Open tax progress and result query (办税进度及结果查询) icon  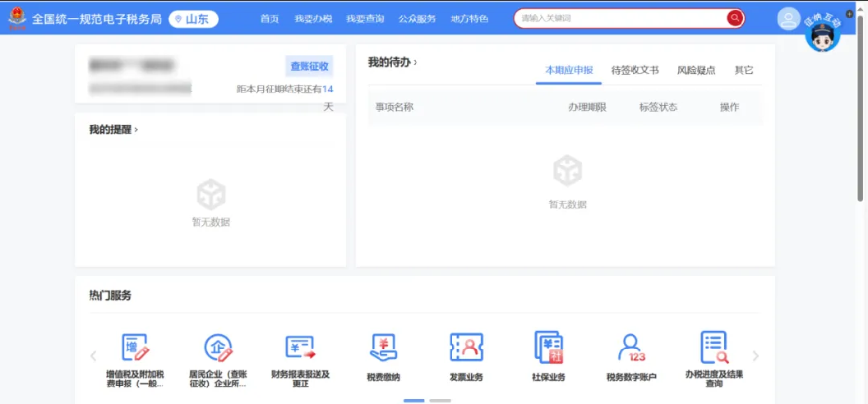[714, 347]
